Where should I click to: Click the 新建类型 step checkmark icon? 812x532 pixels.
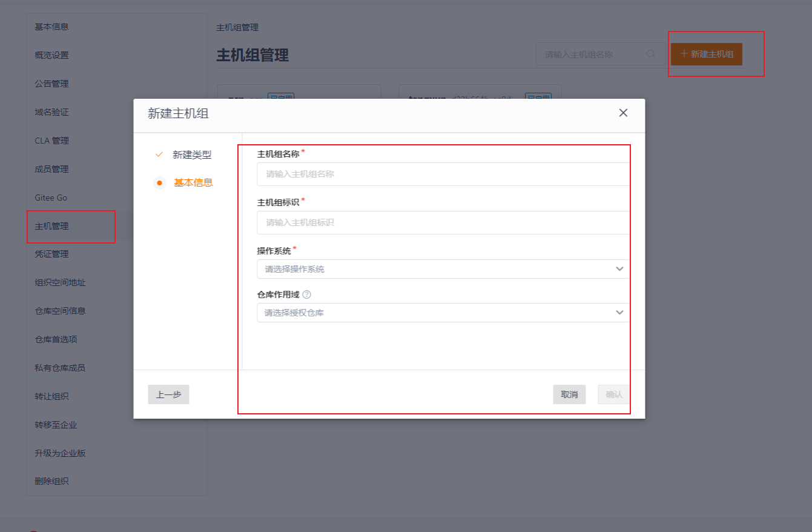[x=159, y=155]
